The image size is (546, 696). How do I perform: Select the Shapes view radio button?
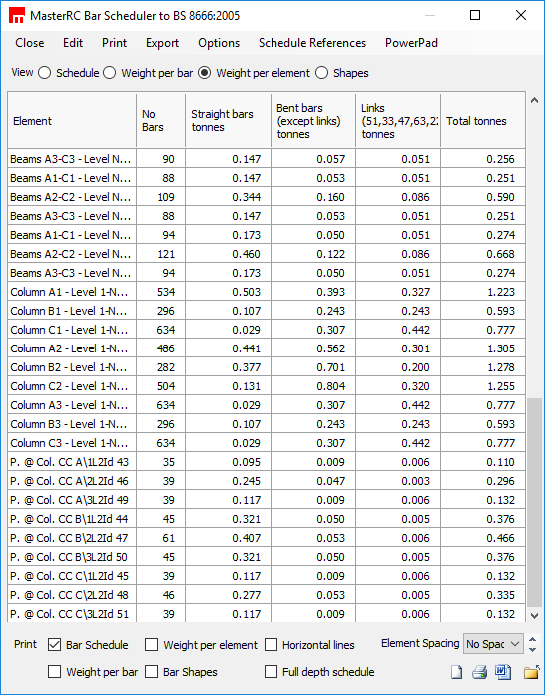point(321,73)
